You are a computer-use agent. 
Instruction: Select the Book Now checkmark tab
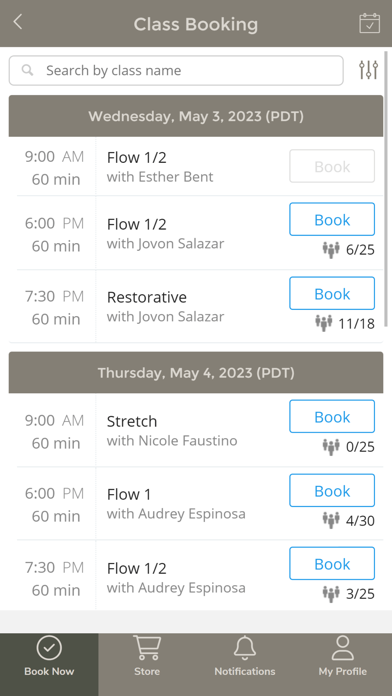pyautogui.click(x=49, y=655)
